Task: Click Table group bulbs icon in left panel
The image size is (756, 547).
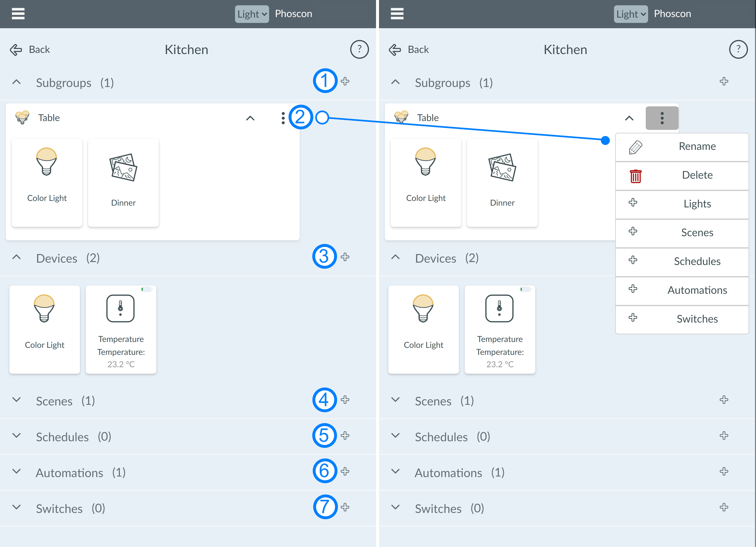Action: pos(22,117)
